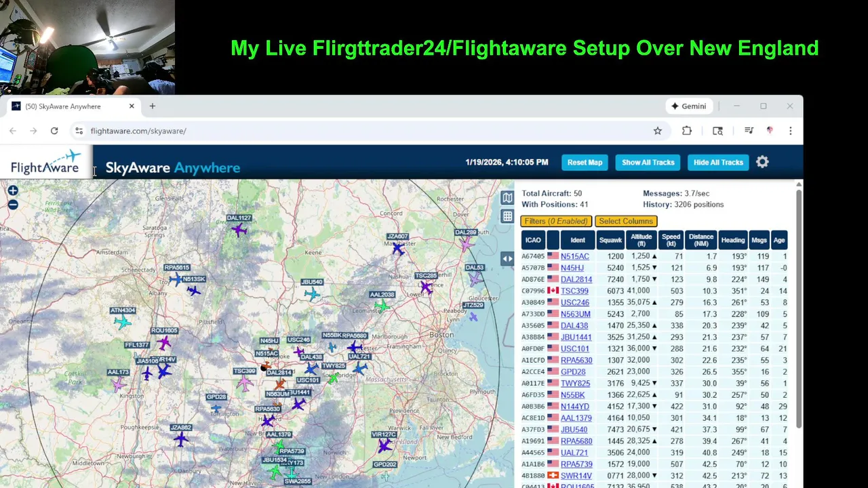868x488 pixels.
Task: Select the AAL173 aircraft on the map
Action: point(118,384)
